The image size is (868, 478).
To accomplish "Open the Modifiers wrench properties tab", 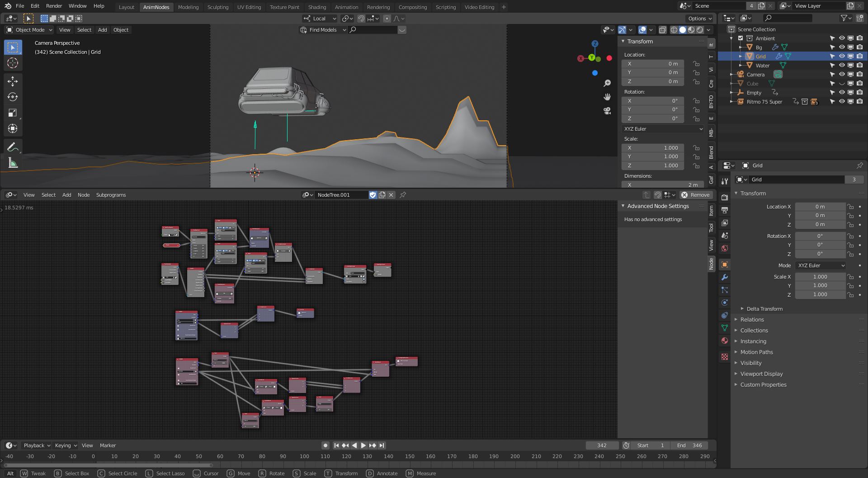I will click(x=725, y=277).
